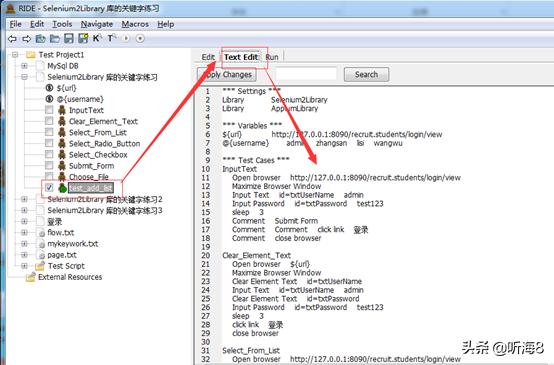
Task: Click the resource icon beside mykeywork.txt
Action: pos(41,244)
